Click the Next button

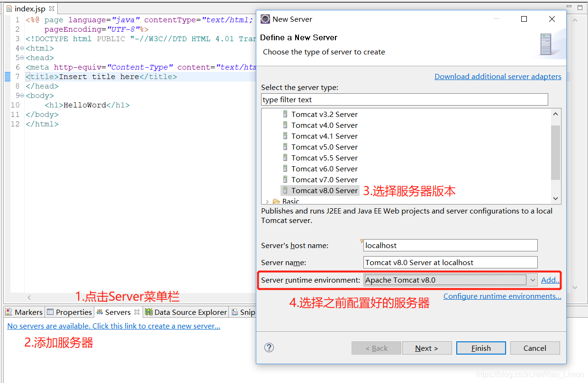click(426, 348)
